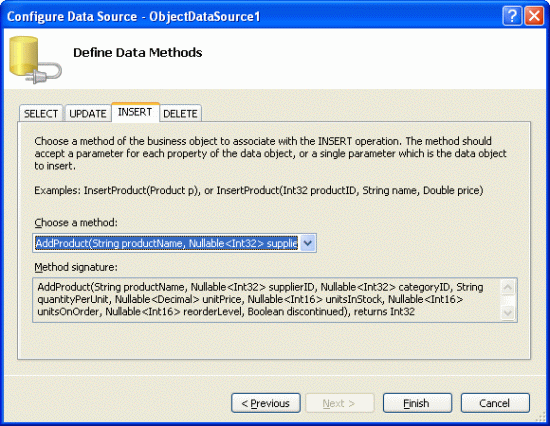This screenshot has height=426, width=550.
Task: Switch to the UPDATE tab
Action: [88, 114]
